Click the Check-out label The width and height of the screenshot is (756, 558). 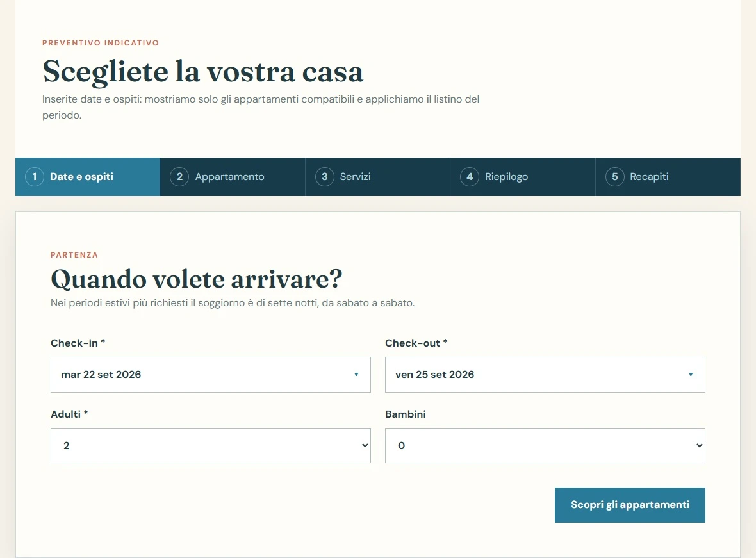click(416, 343)
